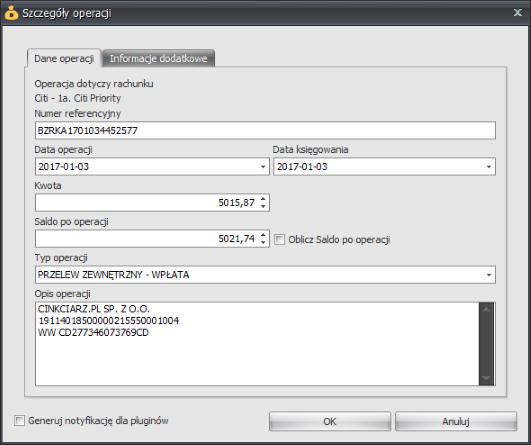Image resolution: width=531 pixels, height=445 pixels.
Task: Open the Data operacji date dropdown
Action: [263, 167]
